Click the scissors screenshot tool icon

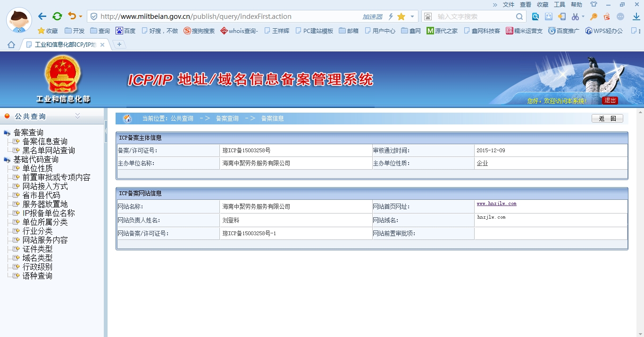point(575,16)
